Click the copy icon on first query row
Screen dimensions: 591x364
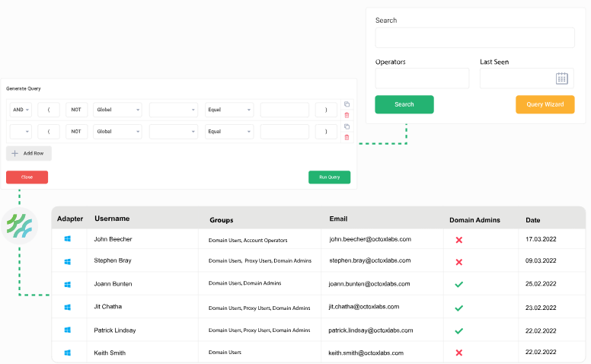tap(347, 104)
